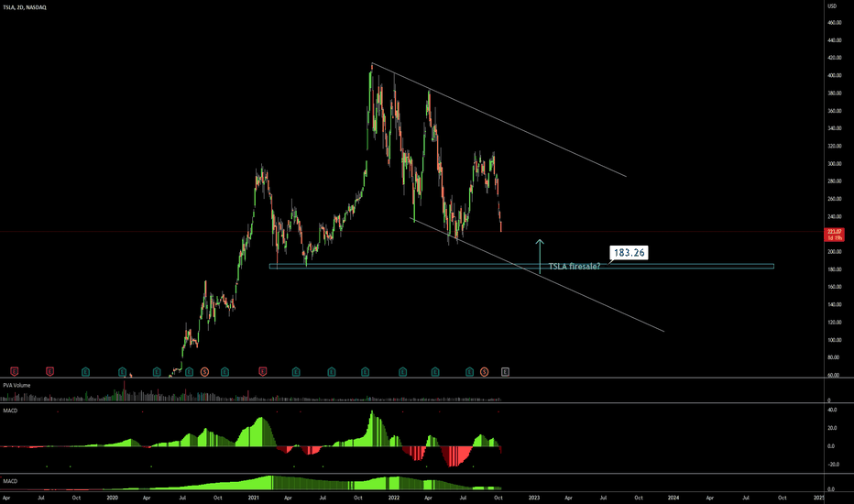Click the 2023 label on the time axis

pos(534,498)
